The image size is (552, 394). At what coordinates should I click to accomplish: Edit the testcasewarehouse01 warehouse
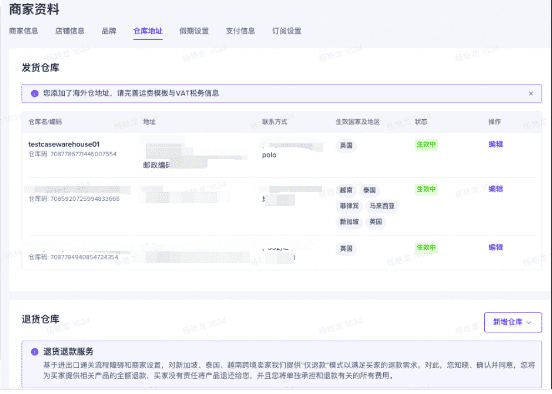(496, 144)
